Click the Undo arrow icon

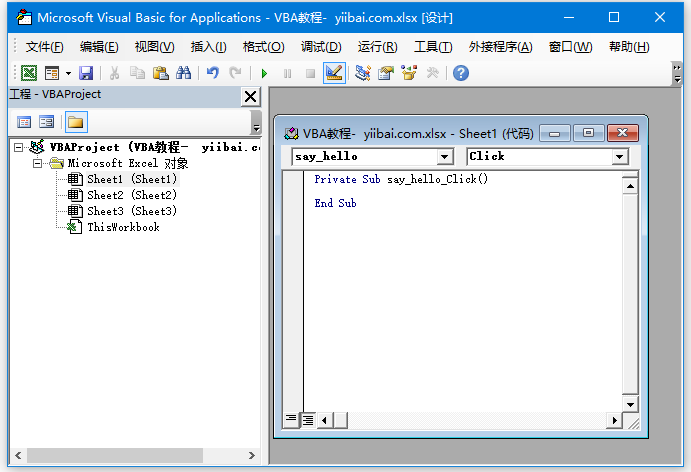212,73
